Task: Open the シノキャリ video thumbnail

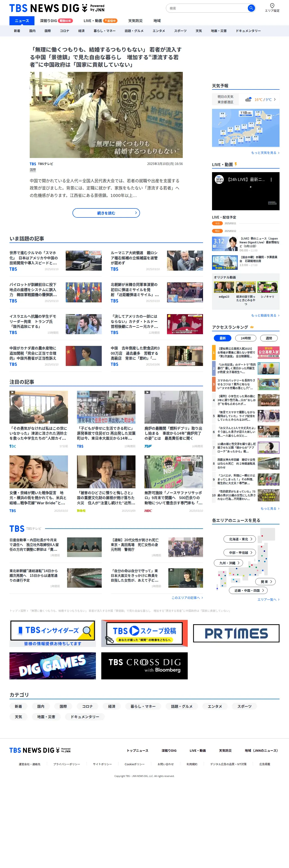Action: click(267, 287)
